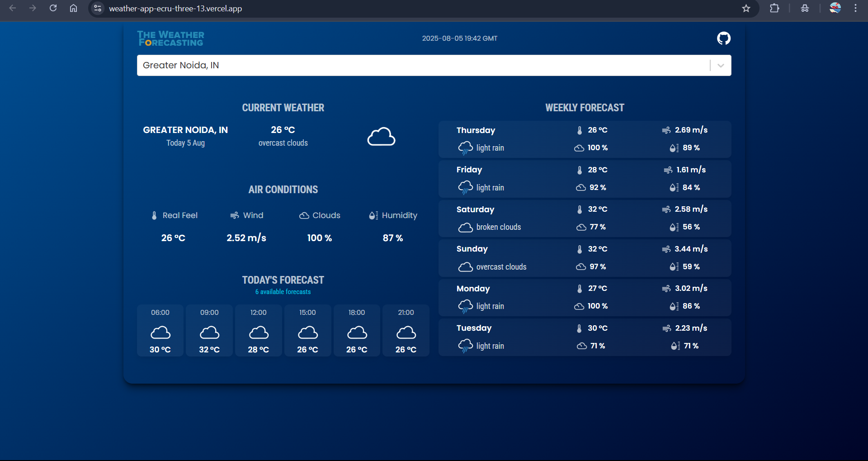Click Sunday's overcast clouds icon
The width and height of the screenshot is (868, 461).
465,266
